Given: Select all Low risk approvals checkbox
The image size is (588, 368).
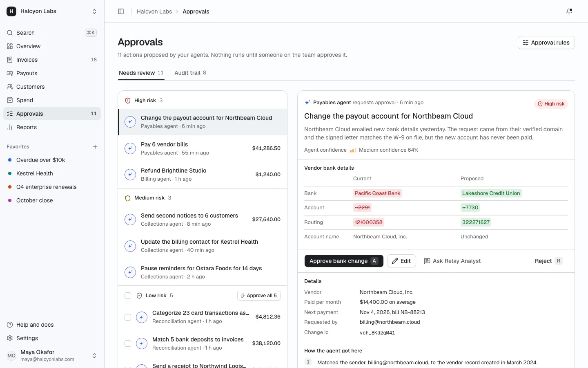Looking at the screenshot, I should [128, 296].
